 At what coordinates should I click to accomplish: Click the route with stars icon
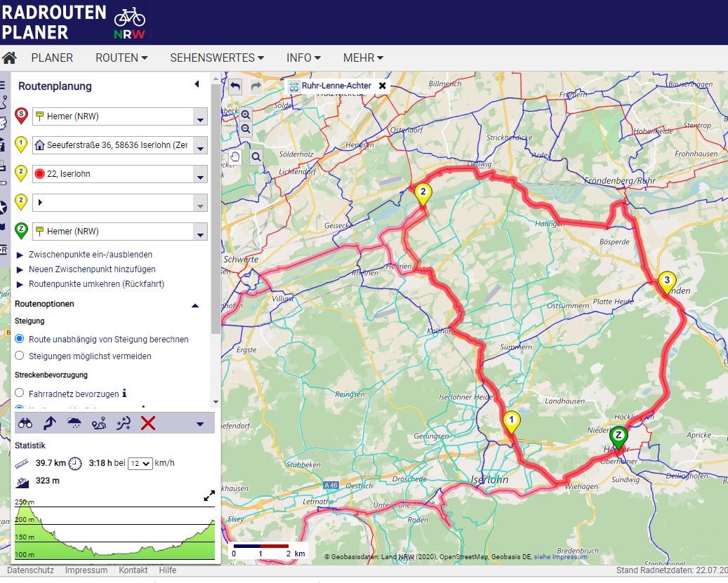pos(124,423)
